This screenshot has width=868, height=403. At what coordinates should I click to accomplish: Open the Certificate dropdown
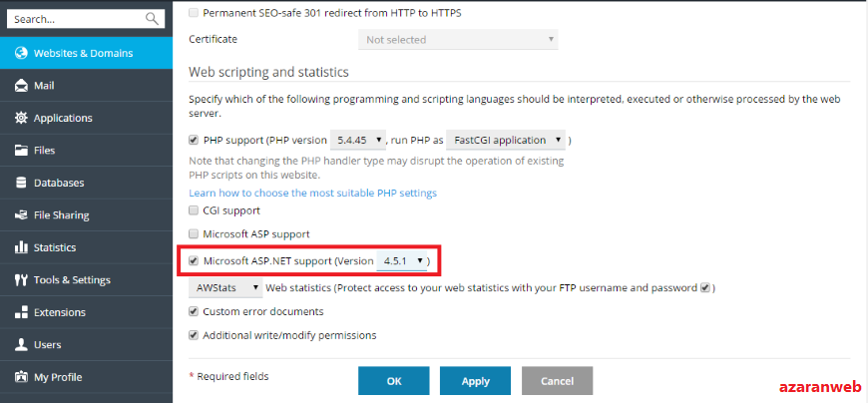coord(458,40)
